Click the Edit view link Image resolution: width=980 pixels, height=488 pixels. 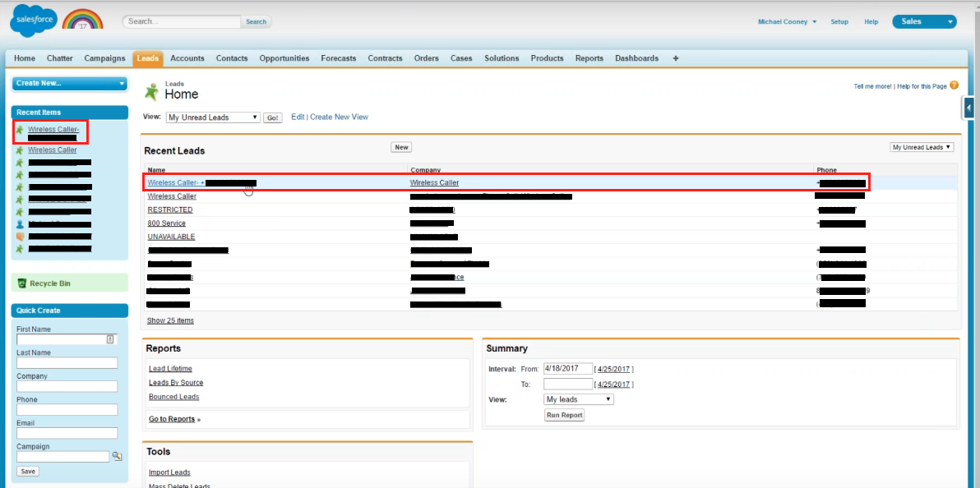[298, 117]
